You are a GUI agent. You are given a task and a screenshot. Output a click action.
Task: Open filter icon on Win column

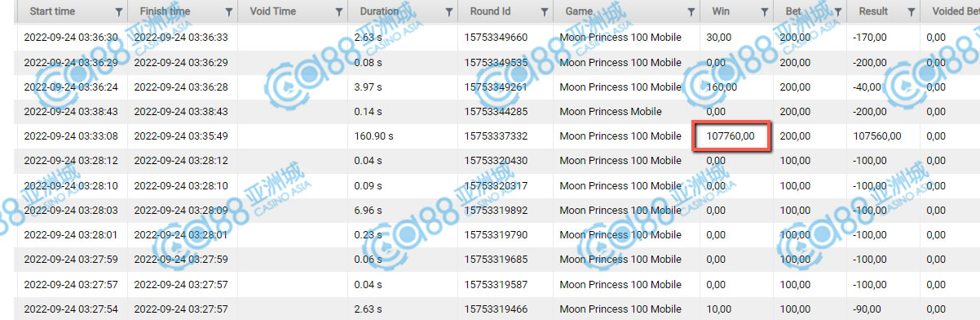coord(764,12)
